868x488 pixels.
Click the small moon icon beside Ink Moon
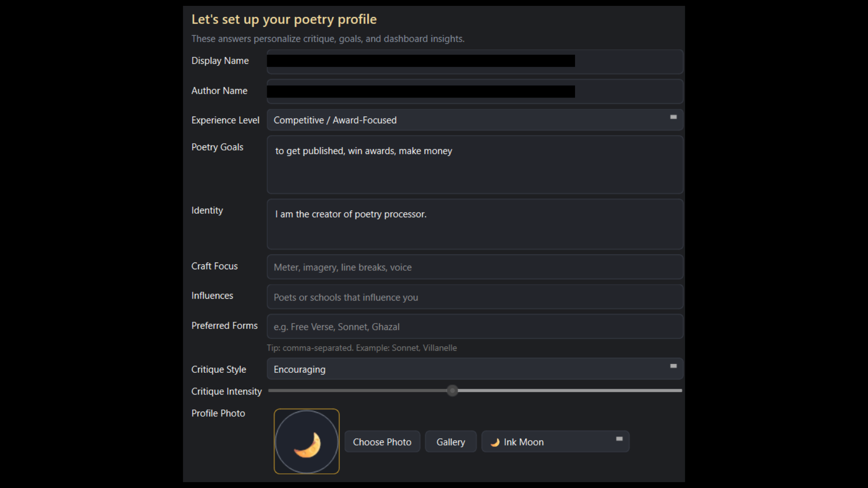(x=495, y=442)
